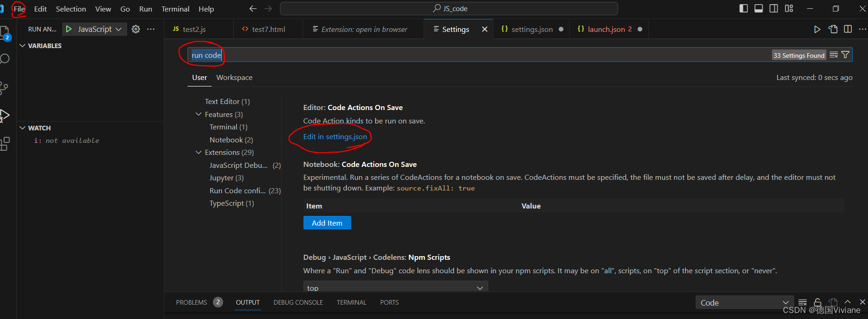Screen dimensions: 868x319
Task: Clear the settings search input
Action: tap(834, 55)
